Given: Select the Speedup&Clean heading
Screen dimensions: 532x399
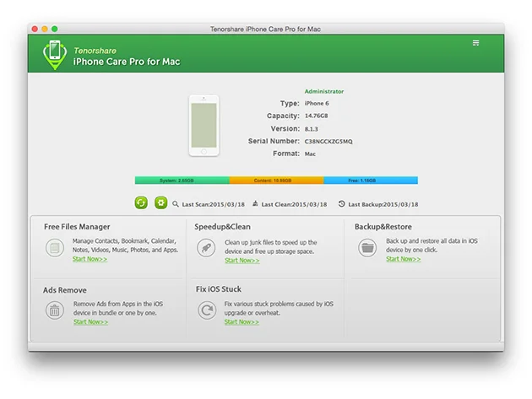Looking at the screenshot, I should pyautogui.click(x=223, y=227).
